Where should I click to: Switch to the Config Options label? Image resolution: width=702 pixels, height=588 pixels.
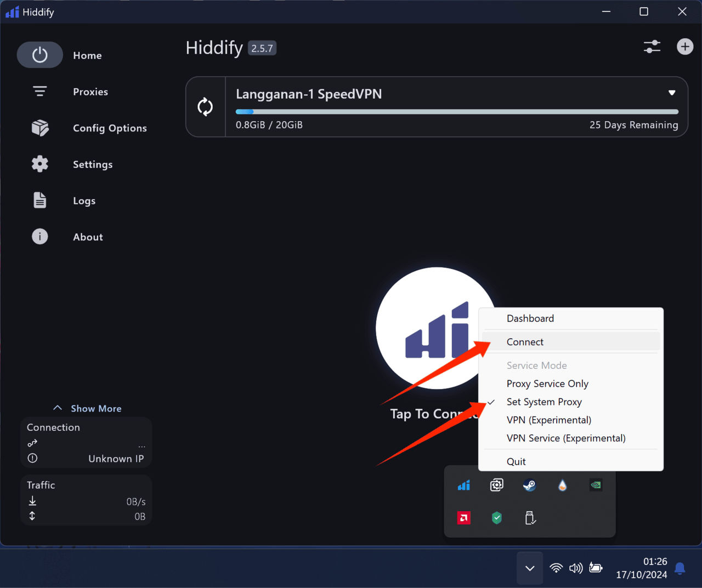coord(110,128)
